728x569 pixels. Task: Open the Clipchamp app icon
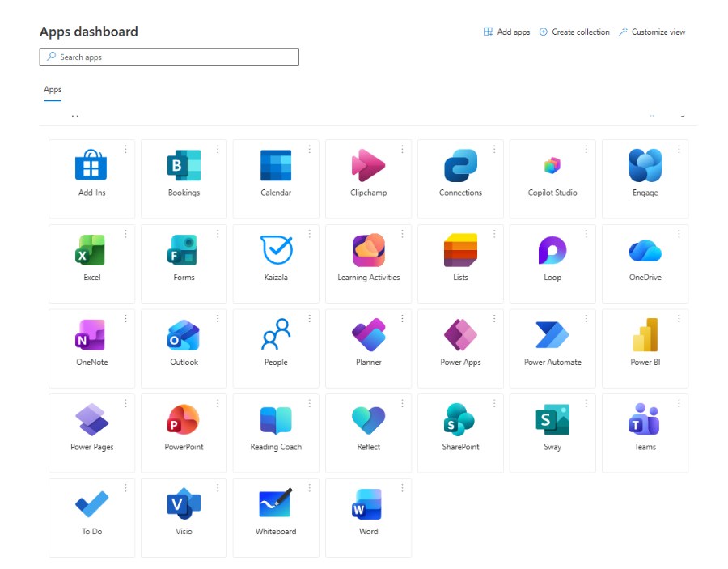pos(368,165)
